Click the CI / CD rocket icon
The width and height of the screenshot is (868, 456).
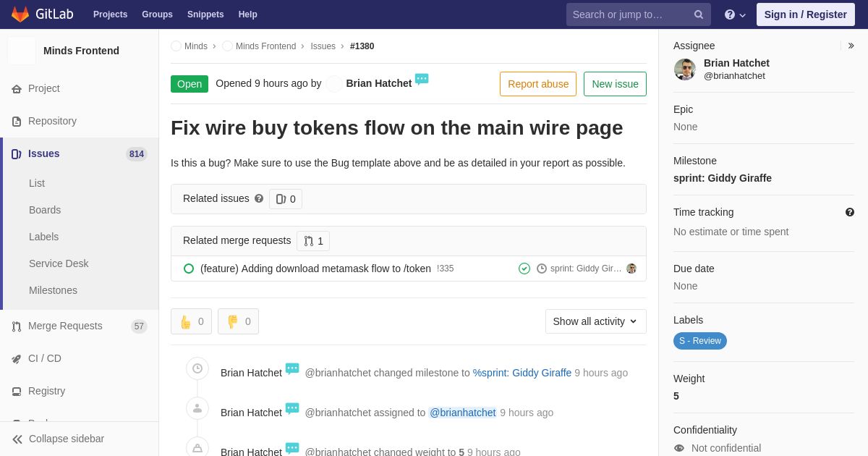pos(17,359)
